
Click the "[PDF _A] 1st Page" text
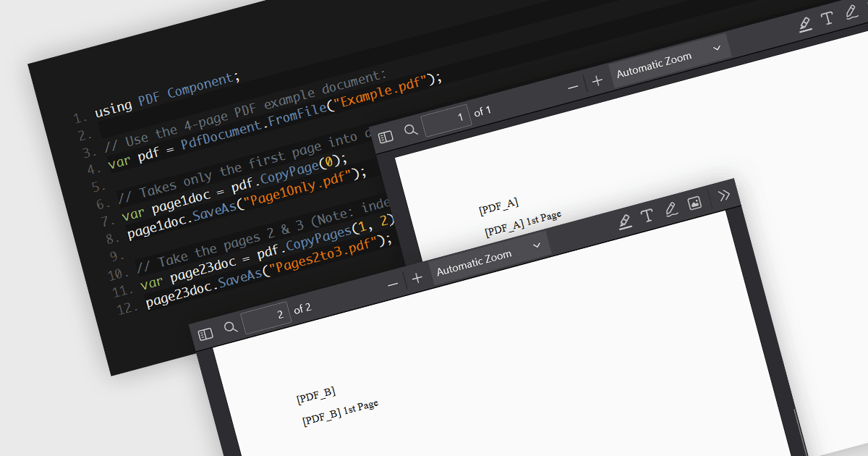pyautogui.click(x=523, y=224)
